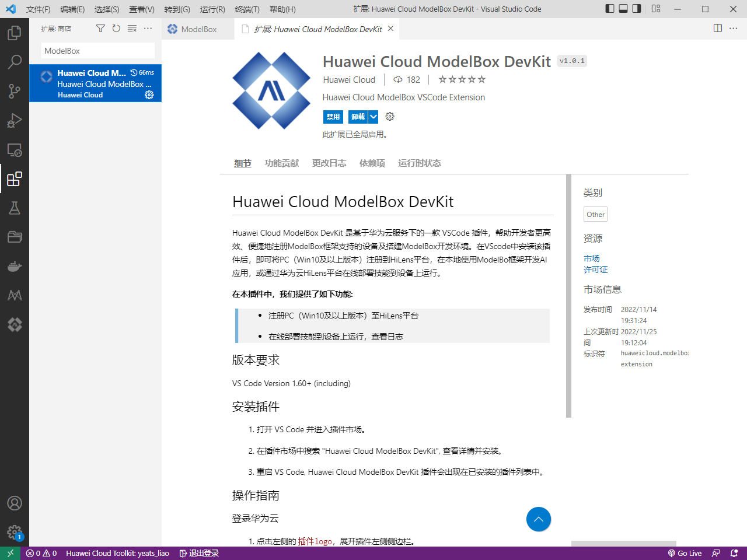
Task: Open the project folders icon view
Action: [15, 237]
